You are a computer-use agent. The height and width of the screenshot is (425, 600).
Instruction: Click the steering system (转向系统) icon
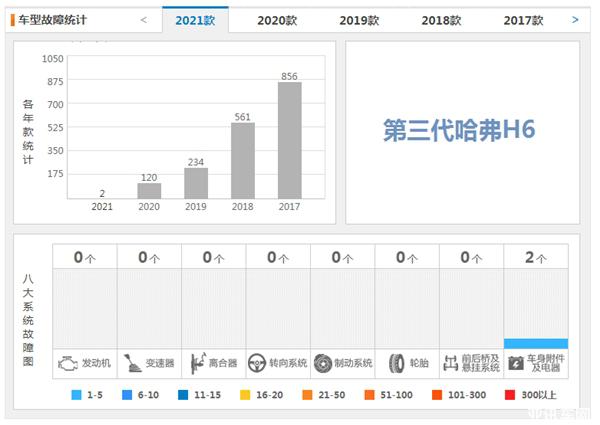[x=258, y=363]
